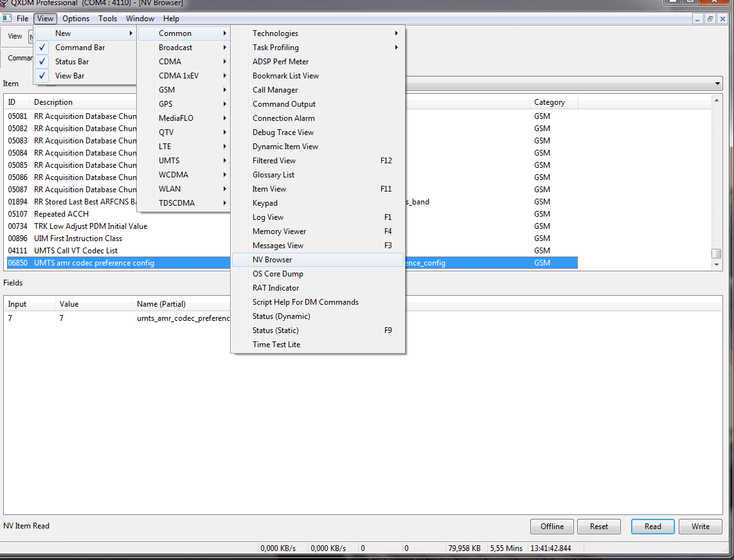Click the item list scrollbar down arrow

point(716,264)
